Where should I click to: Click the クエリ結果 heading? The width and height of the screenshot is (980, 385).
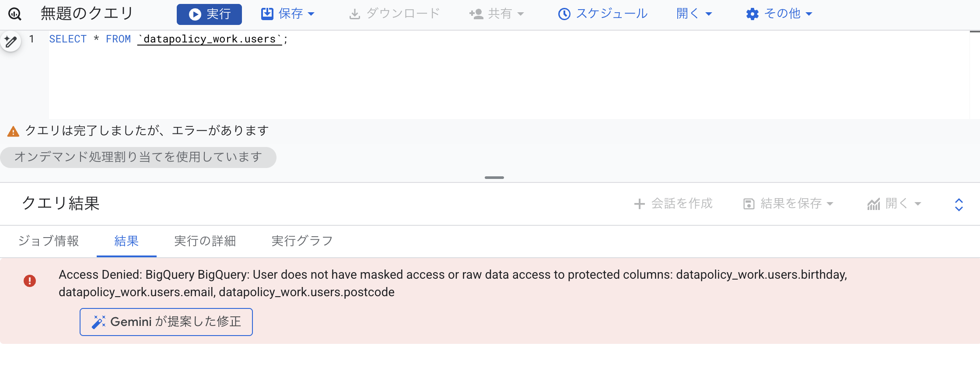61,203
